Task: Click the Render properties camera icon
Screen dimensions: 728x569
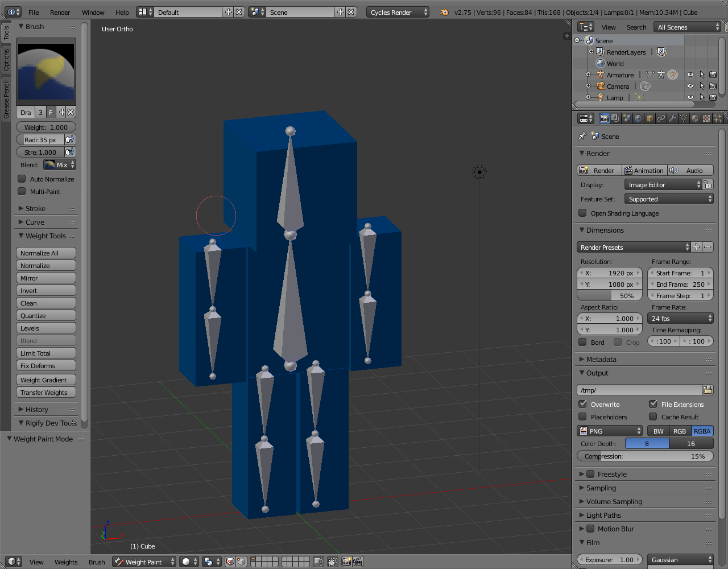Action: coord(605,118)
